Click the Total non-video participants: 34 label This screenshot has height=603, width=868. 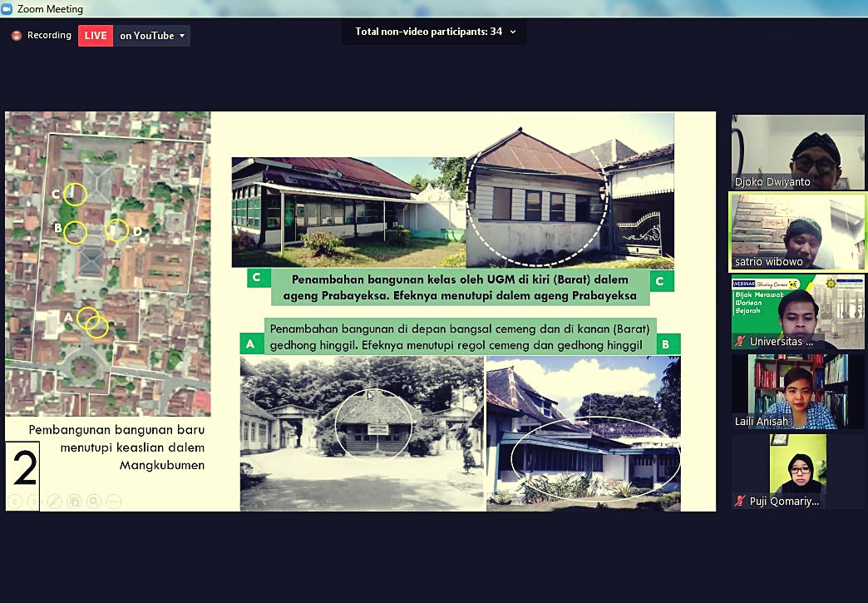(x=428, y=32)
